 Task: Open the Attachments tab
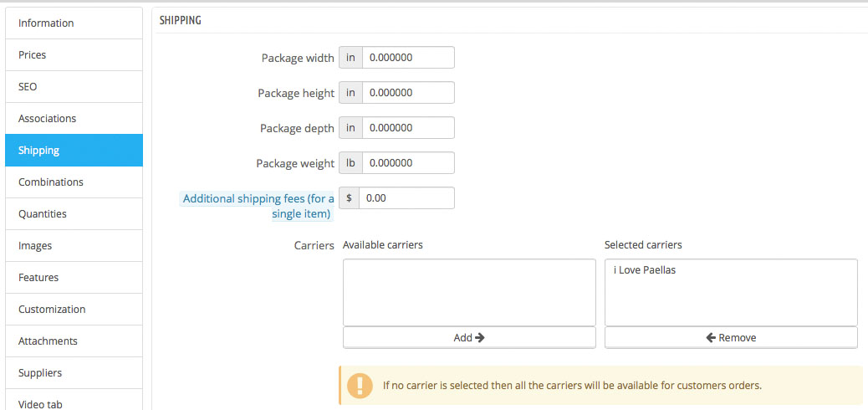tap(74, 341)
